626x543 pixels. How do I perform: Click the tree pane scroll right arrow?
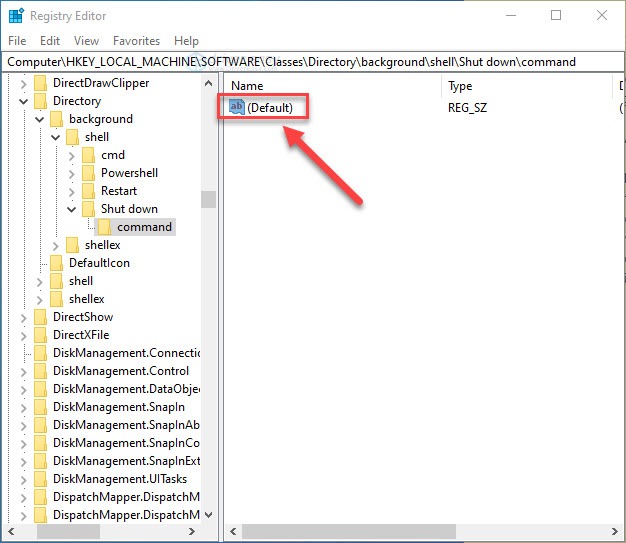tap(192, 531)
